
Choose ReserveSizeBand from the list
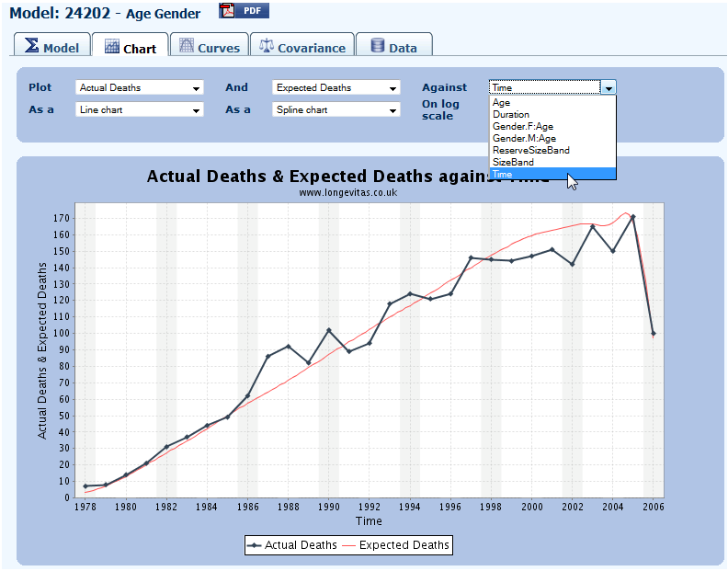[x=552, y=150]
